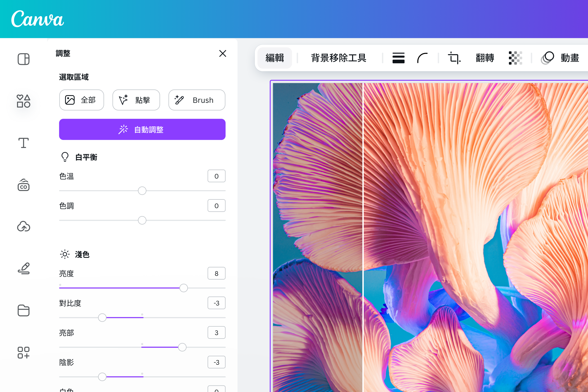Open the Uploads cloud icon
This screenshot has height=392, width=588.
tap(24, 227)
